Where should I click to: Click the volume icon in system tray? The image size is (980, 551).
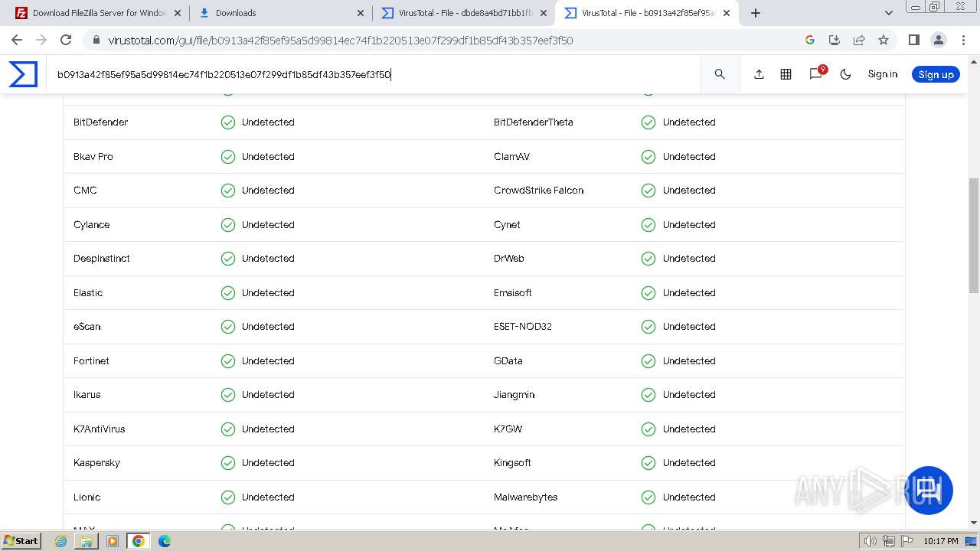[871, 541]
